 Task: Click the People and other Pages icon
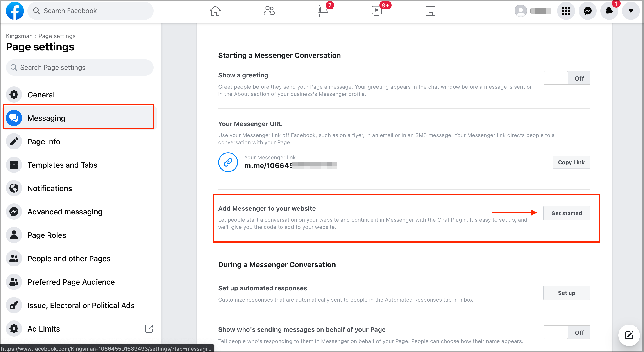(x=14, y=258)
